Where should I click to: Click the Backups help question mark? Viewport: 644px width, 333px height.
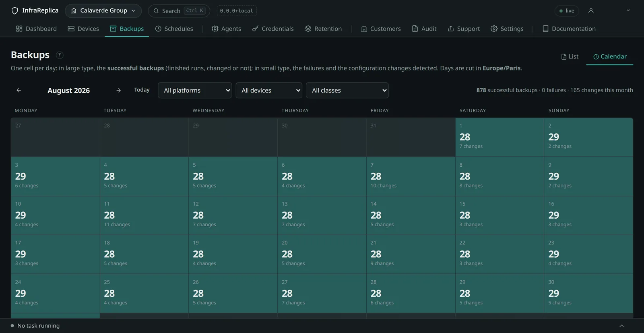click(60, 55)
